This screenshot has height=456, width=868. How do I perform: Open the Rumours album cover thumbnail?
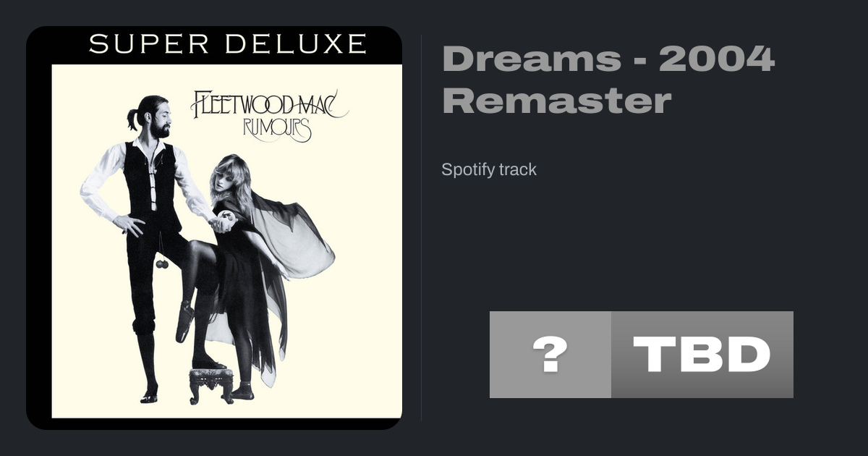coord(214,228)
